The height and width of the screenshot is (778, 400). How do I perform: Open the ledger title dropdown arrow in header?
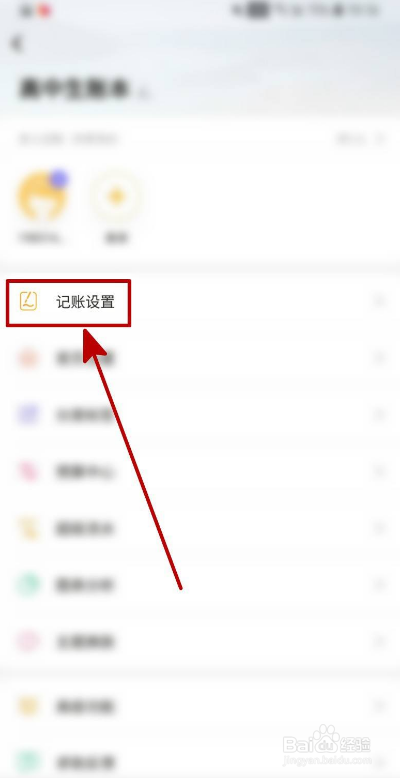click(144, 93)
